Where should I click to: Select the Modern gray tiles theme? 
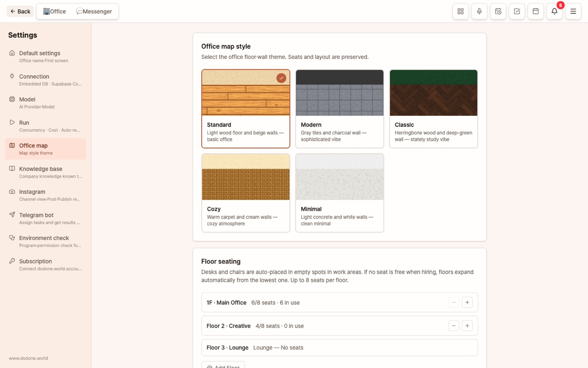[x=339, y=109]
